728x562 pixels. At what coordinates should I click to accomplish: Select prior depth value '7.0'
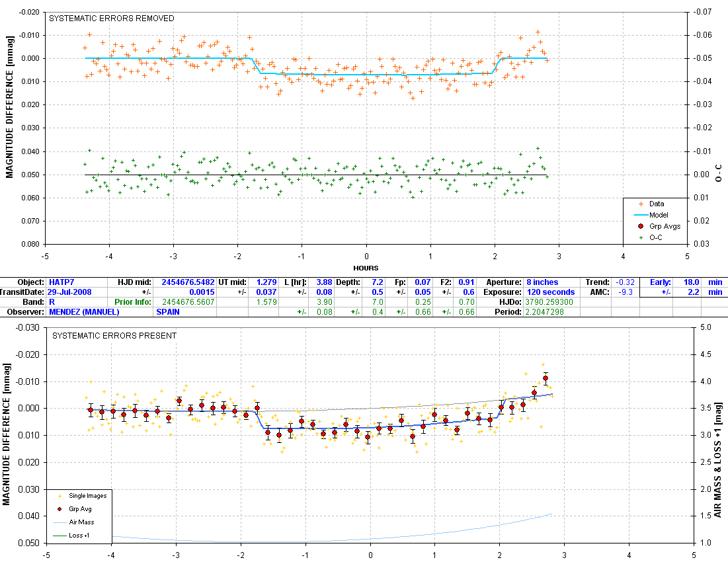(378, 302)
